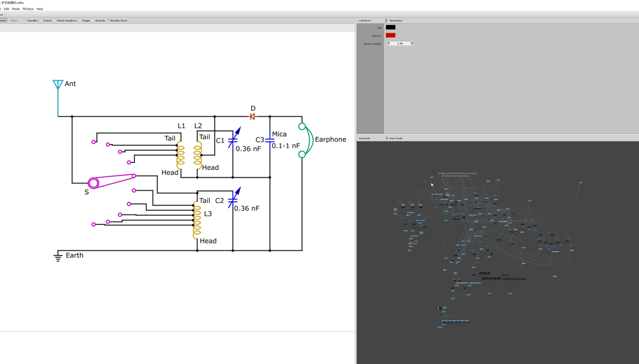Click the L3 coil symbol
The height and width of the screenshot is (364, 639).
pos(197,220)
